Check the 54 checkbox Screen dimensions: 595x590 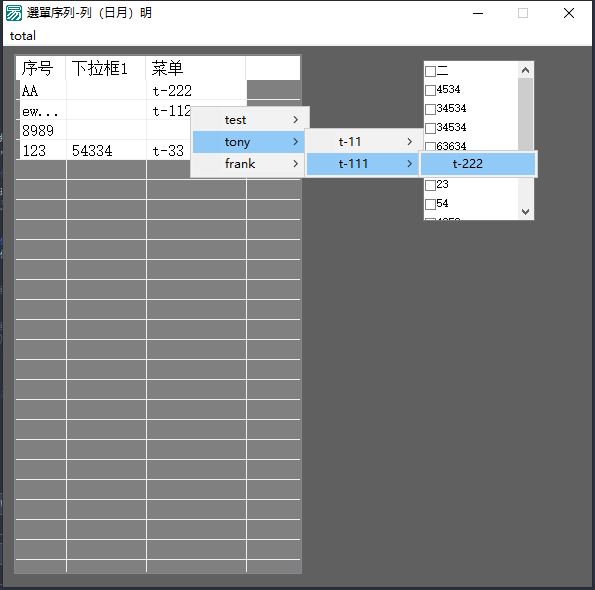(x=430, y=204)
